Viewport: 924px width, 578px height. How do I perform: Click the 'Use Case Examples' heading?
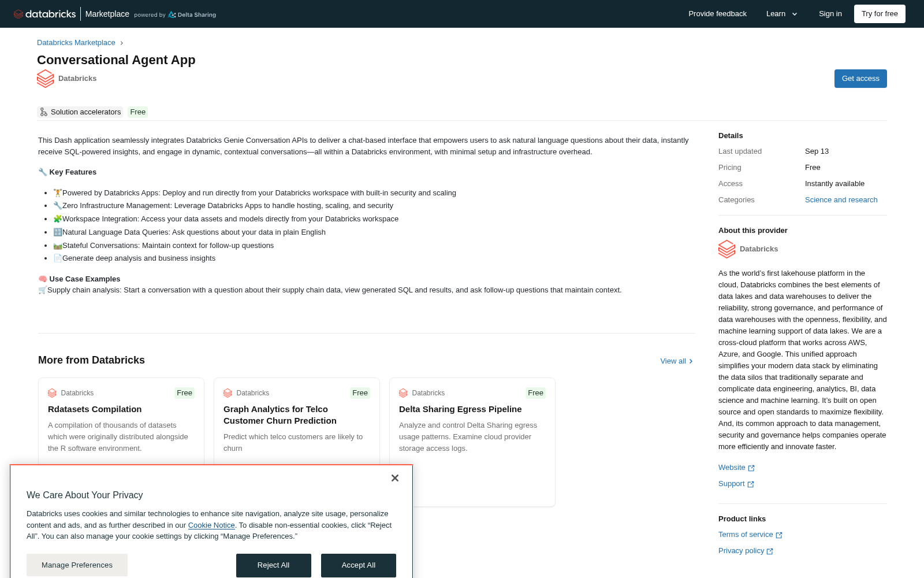85,279
